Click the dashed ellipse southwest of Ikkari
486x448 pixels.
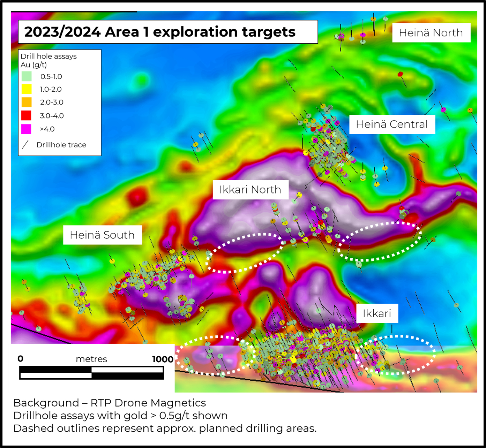point(214,356)
